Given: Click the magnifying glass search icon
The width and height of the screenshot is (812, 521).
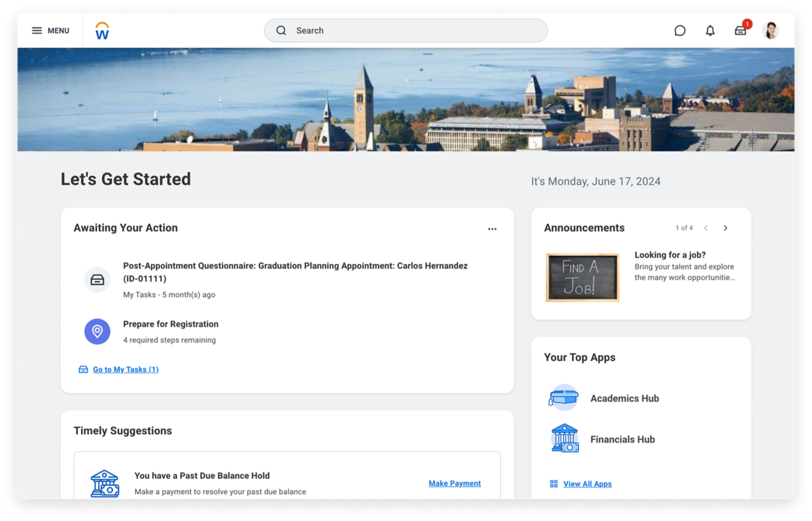Looking at the screenshot, I should pyautogui.click(x=281, y=31).
